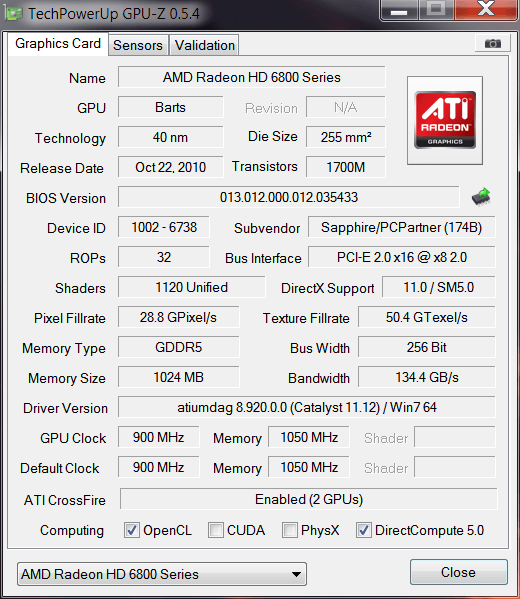Screen dimensions: 520x599
Task: Toggle the PhysX checkbox
Action: 290,530
